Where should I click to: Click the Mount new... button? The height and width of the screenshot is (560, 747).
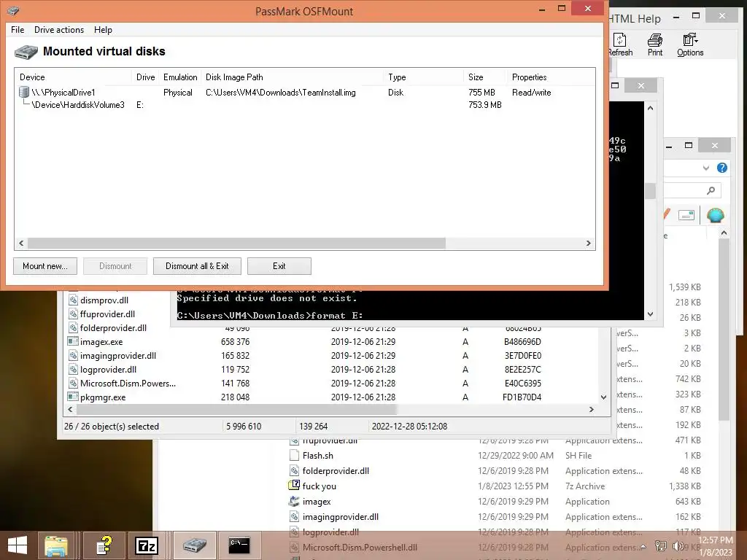(x=45, y=266)
